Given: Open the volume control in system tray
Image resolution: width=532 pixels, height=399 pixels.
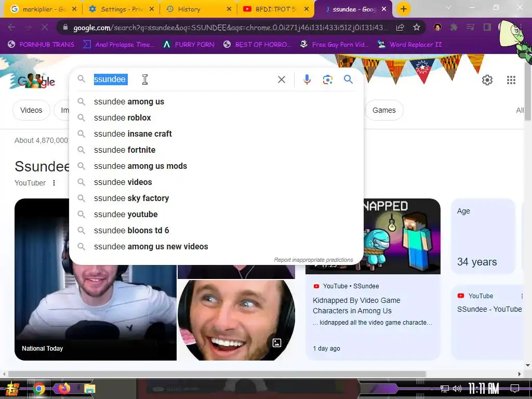Looking at the screenshot, I should [457, 389].
